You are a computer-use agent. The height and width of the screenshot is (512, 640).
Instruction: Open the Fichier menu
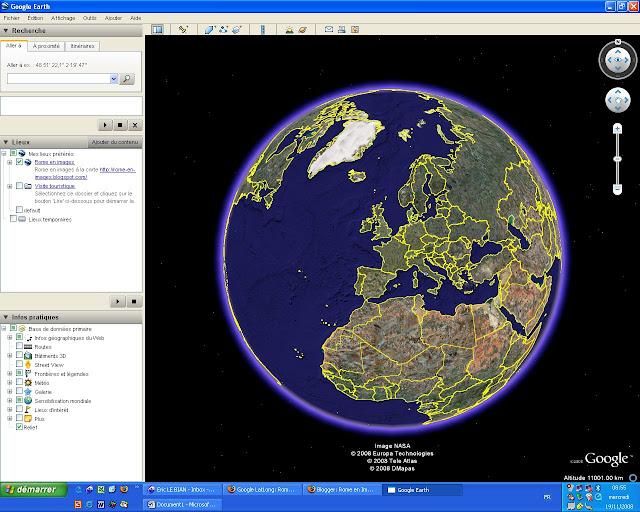(12, 18)
